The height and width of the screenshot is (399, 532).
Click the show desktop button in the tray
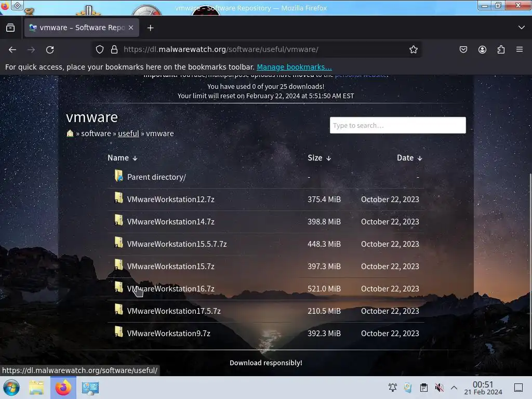[x=518, y=388]
